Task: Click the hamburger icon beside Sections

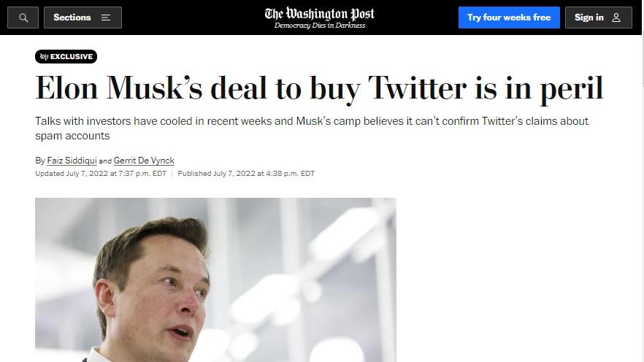Action: pyautogui.click(x=106, y=18)
